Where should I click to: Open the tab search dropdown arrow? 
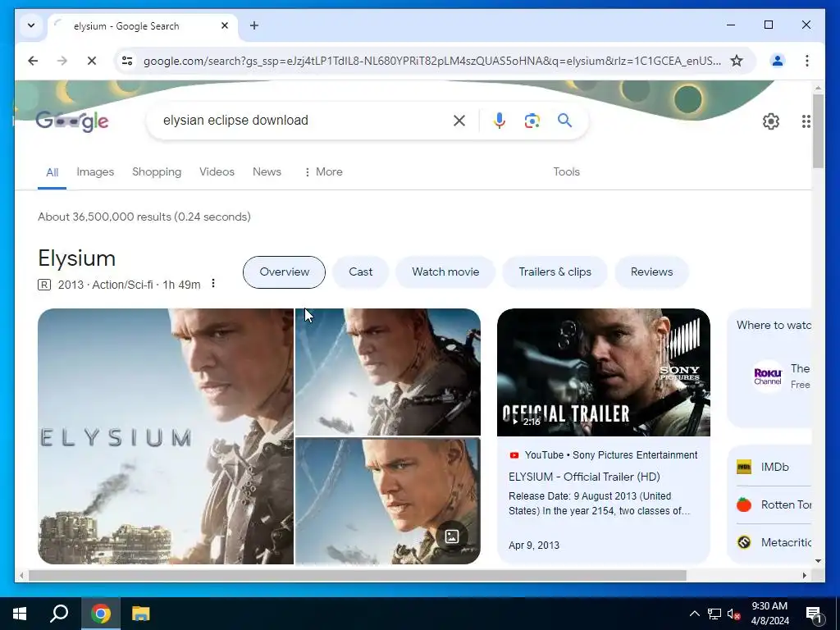point(31,25)
